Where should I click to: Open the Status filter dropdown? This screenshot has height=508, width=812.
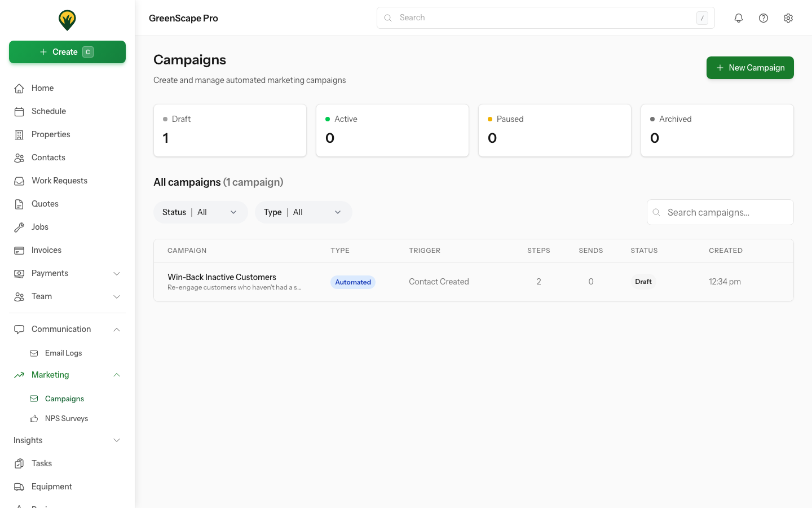(200, 212)
